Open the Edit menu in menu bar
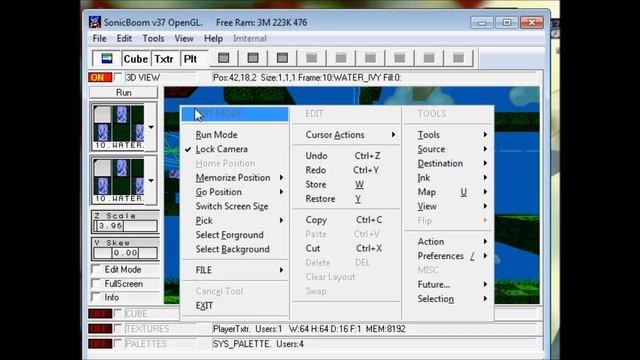 coord(124,38)
